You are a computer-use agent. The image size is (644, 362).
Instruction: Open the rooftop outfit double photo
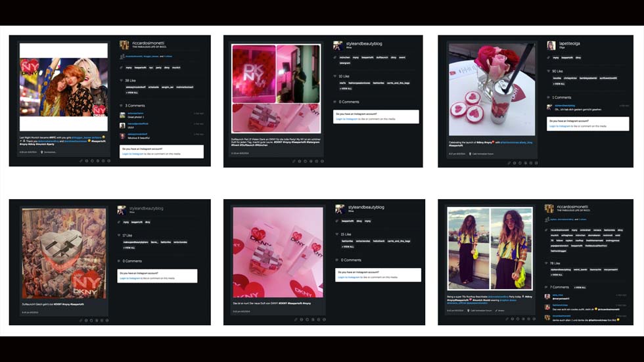coord(490,248)
